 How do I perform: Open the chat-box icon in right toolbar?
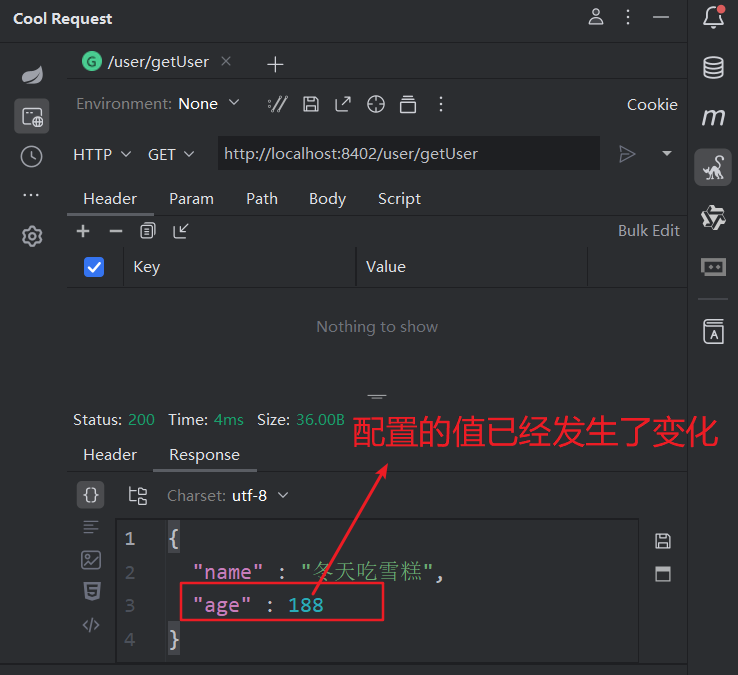pos(714,267)
